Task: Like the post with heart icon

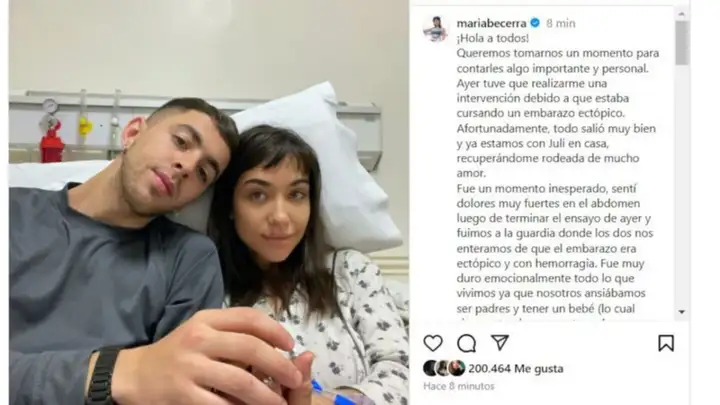Action: 433,343
